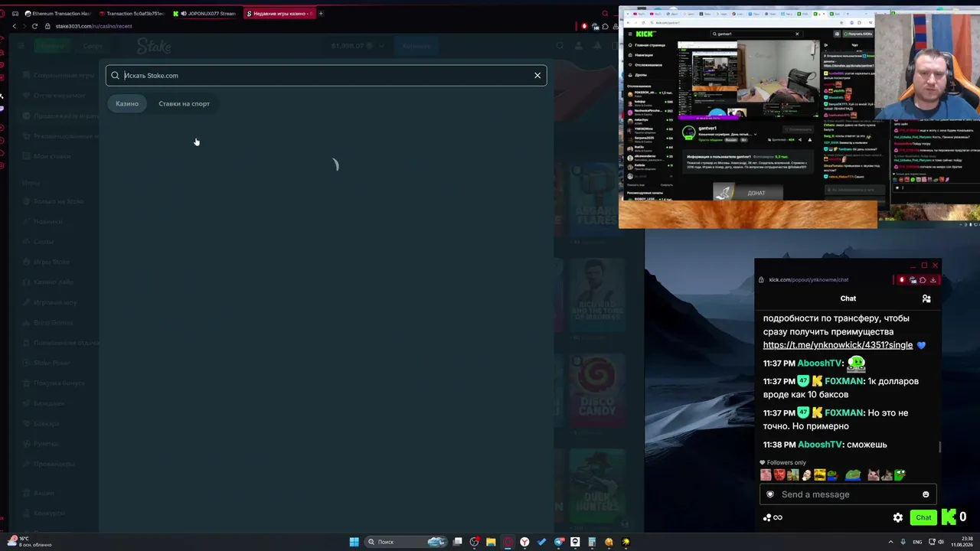Screen dimensions: 980x551
Task: Switch to the JOPONUX077 Stream tab
Action: pyautogui.click(x=205, y=13)
